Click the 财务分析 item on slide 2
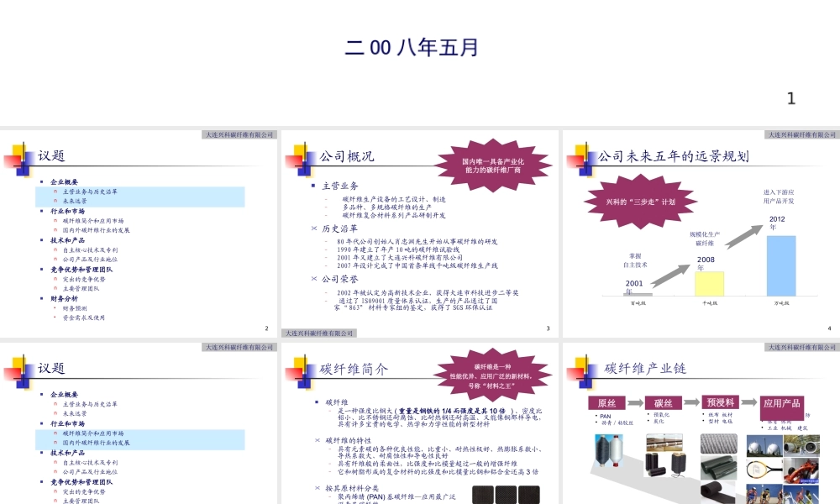Viewport: 840px width, 504px height. 65,298
